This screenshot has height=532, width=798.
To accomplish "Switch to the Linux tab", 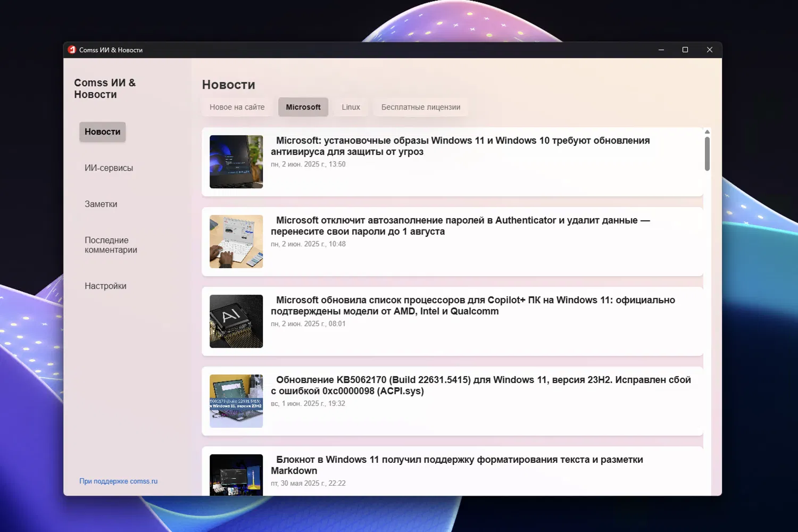I will point(351,107).
